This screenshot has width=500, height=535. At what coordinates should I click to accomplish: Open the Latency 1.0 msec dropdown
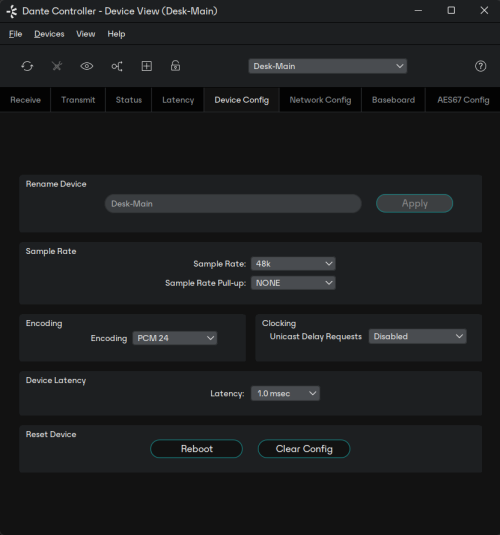[x=285, y=393]
